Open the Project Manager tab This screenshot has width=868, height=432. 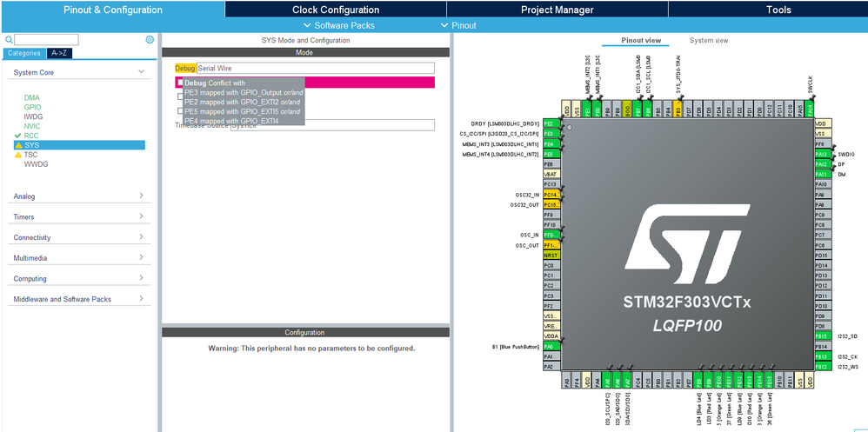557,10
